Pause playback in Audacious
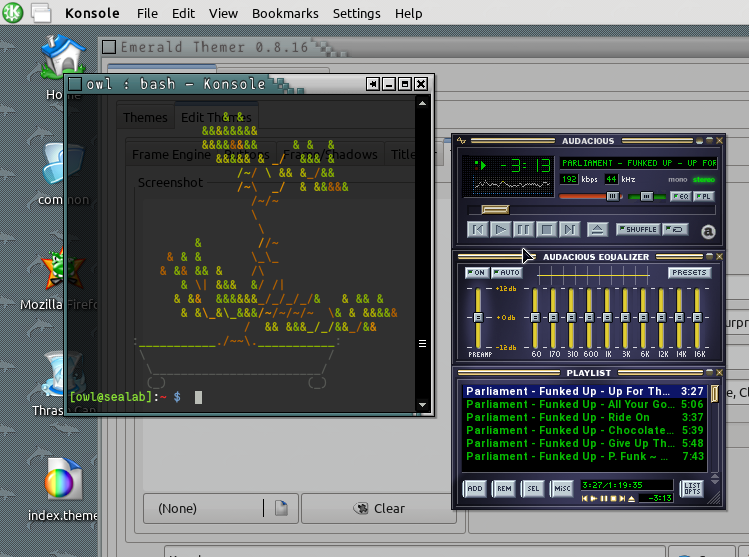The width and height of the screenshot is (749, 557). tap(524, 230)
